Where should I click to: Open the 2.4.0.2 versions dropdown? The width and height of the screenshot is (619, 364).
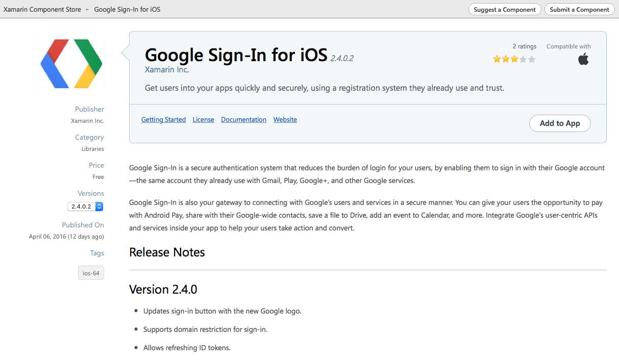[x=85, y=206]
